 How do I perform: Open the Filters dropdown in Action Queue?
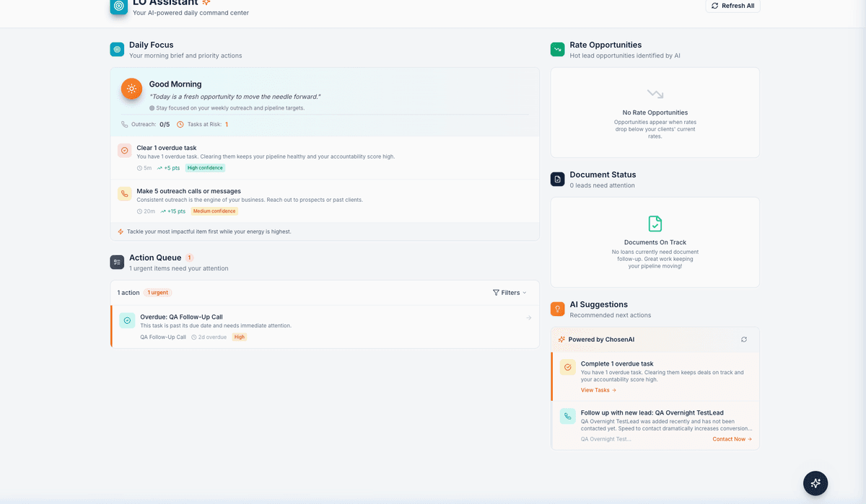click(x=509, y=292)
